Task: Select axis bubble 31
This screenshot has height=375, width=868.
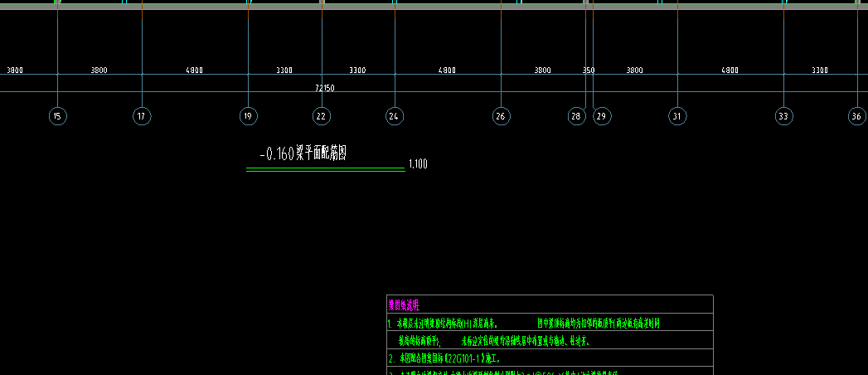Action: coord(677,116)
